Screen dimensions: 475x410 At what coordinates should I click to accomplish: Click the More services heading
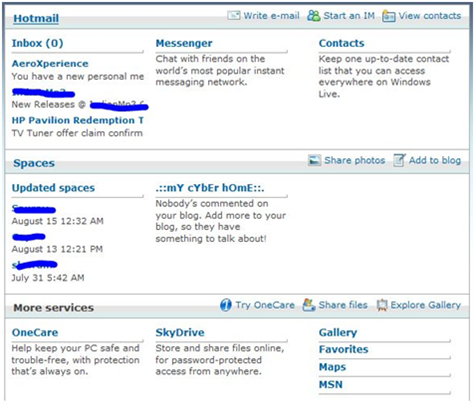[x=53, y=308]
